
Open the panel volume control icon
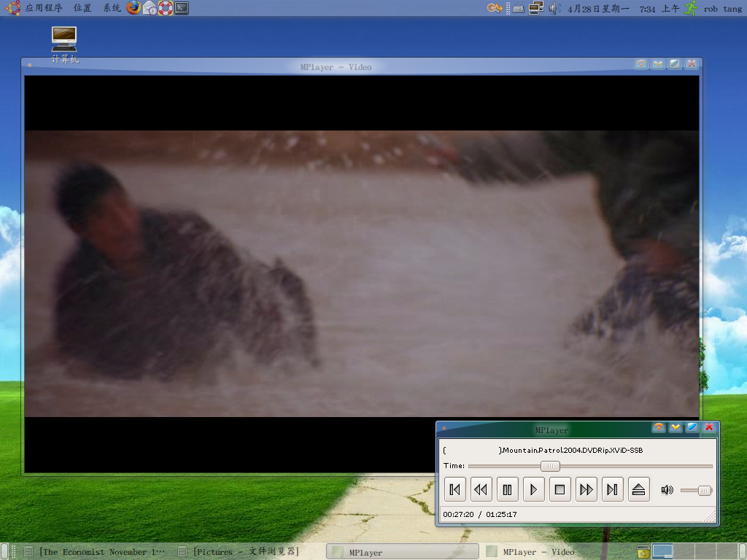[x=554, y=8]
